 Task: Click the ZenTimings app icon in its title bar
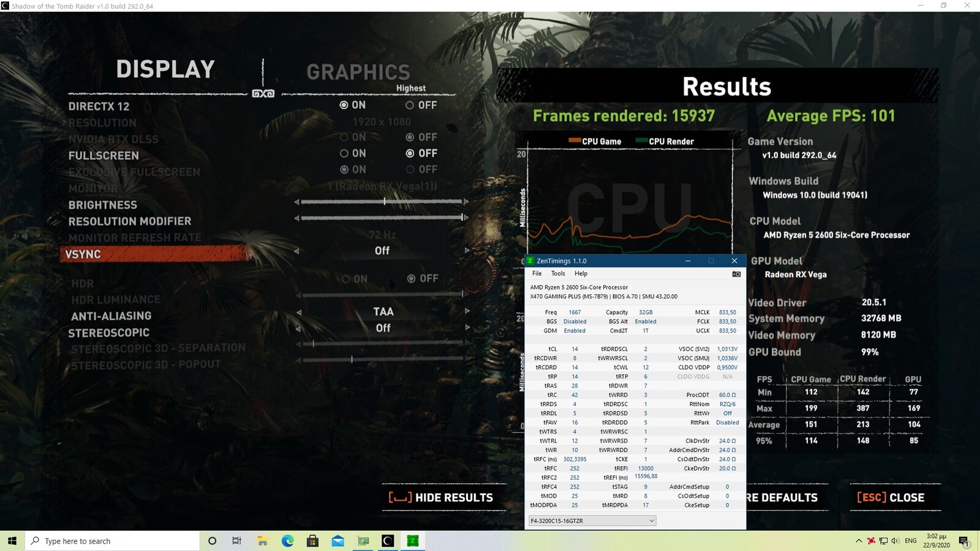click(530, 261)
